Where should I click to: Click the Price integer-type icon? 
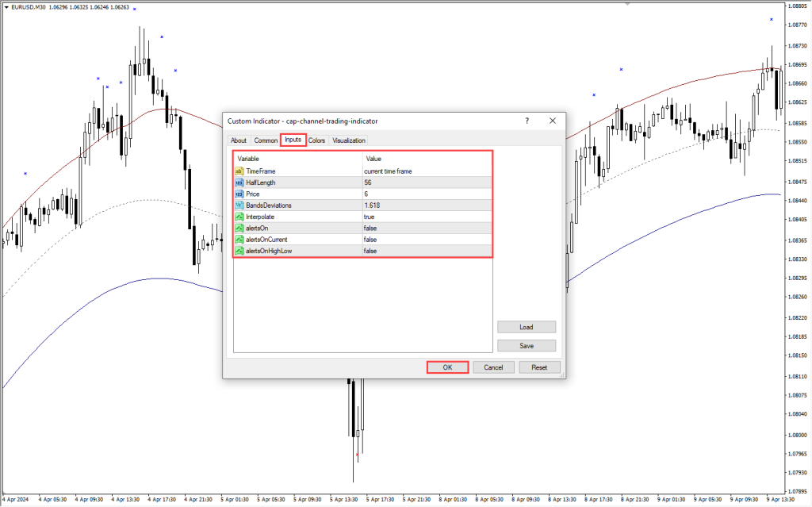[x=239, y=194]
